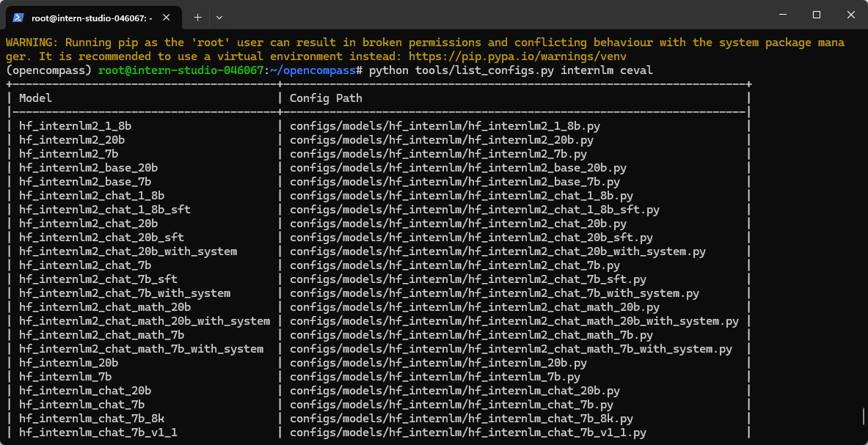This screenshot has height=445, width=868.
Task: Click model name hf_internlm2_base_20b
Action: click(89, 167)
